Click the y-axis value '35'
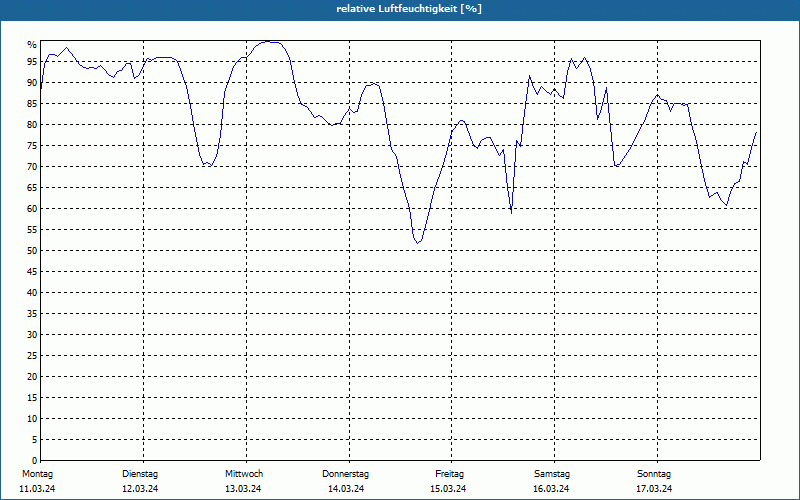The width and height of the screenshot is (800, 500). coord(32,314)
